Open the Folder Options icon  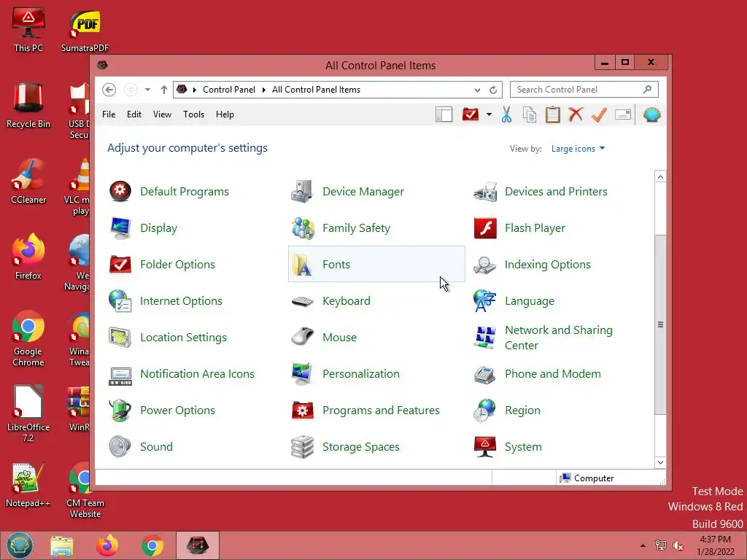(x=120, y=264)
